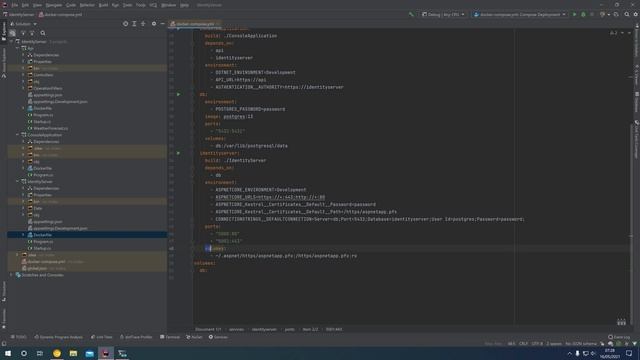Select Program.cs under ConsoleApplication
The width and height of the screenshot is (640, 360).
tap(40, 175)
